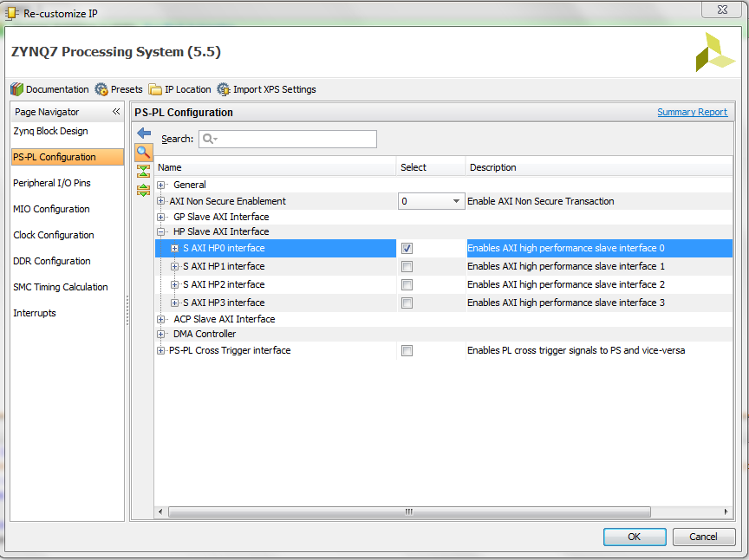Collapse the HP Slave AXI Interface node
Screen dimensions: 749x560
161,231
